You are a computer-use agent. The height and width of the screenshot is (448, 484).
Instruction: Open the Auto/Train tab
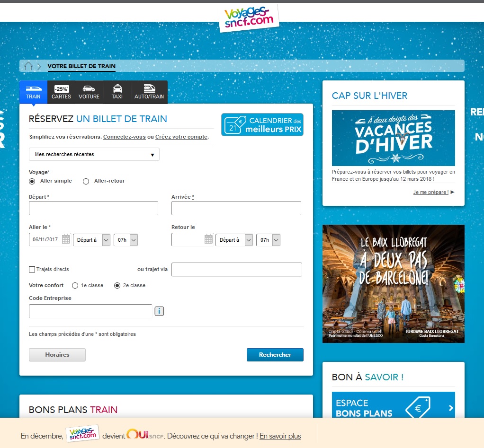click(149, 92)
